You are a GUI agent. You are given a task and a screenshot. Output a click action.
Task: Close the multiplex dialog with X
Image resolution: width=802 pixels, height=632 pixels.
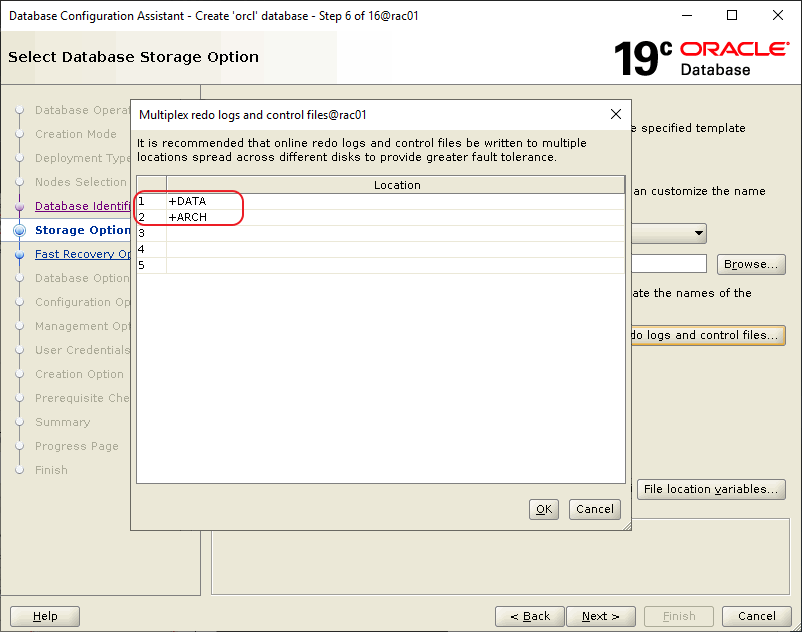(x=616, y=115)
